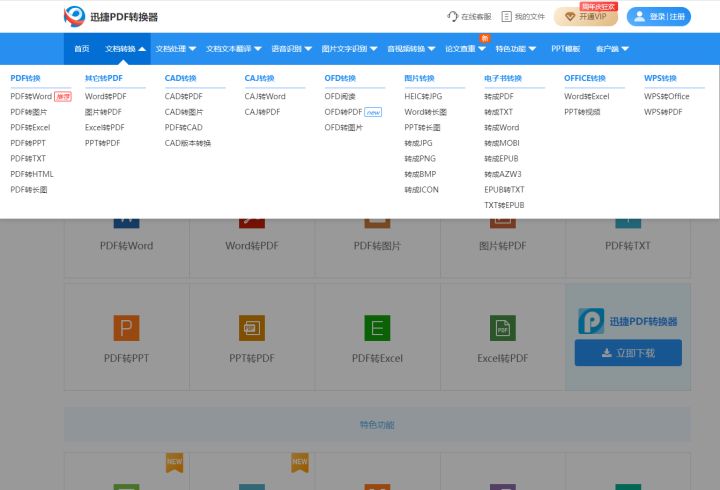Click the 在线客服 headset icon
720x490 pixels.
click(x=453, y=17)
